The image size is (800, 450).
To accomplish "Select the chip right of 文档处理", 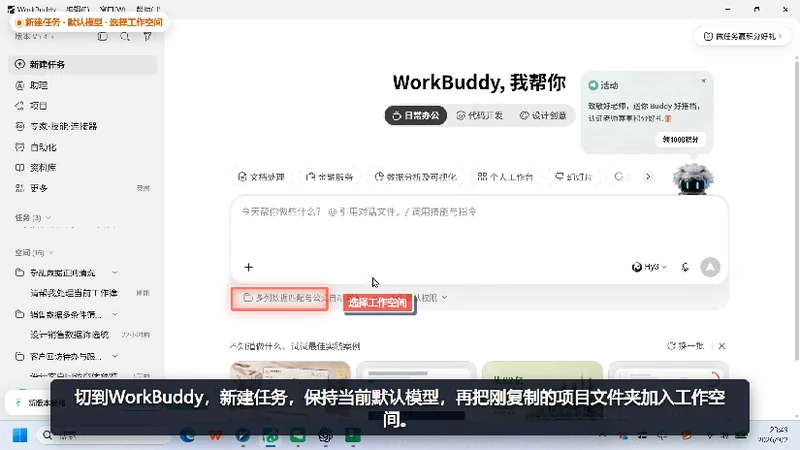I will 330,177.
